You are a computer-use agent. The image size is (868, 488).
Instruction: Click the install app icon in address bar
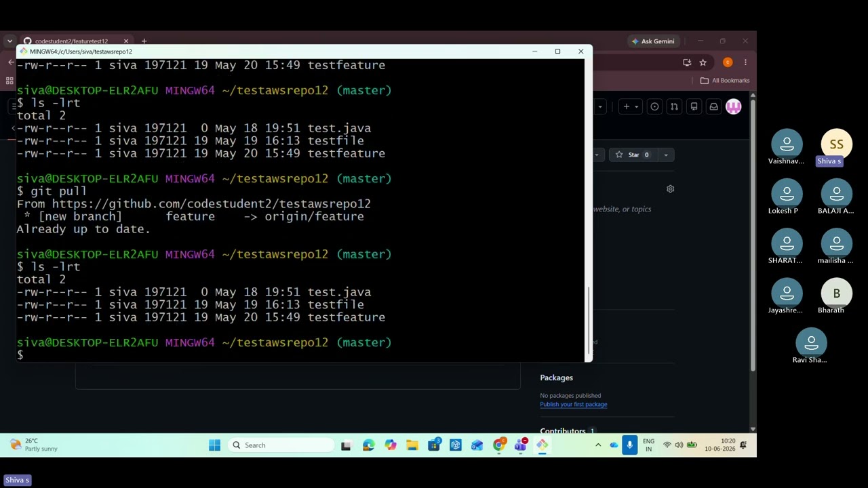click(687, 62)
